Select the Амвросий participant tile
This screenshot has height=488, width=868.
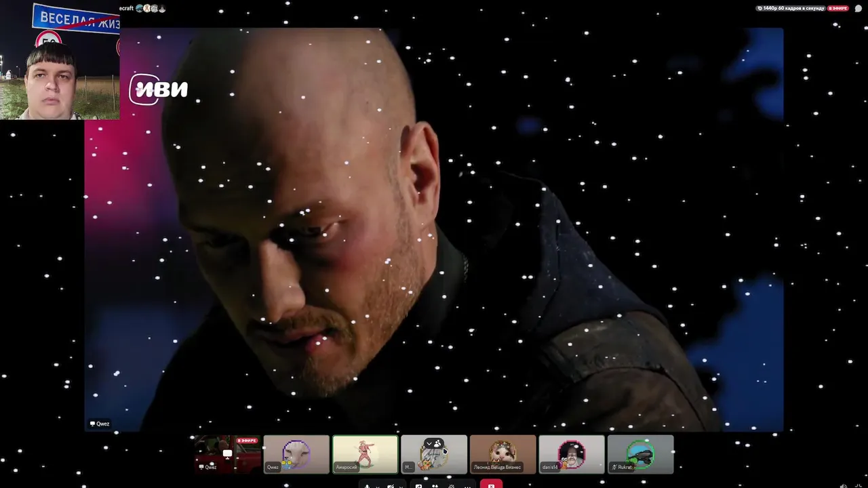365,454
